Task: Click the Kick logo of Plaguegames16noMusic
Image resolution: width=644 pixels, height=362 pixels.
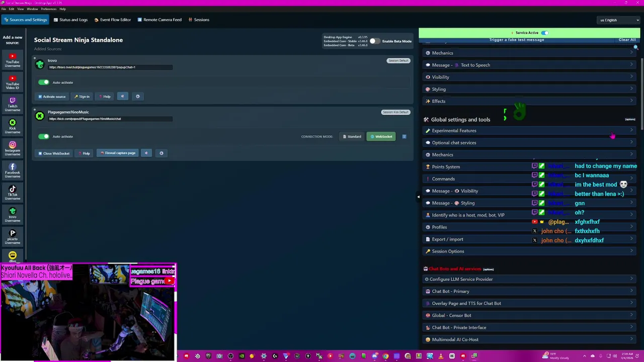Action: tap(40, 116)
